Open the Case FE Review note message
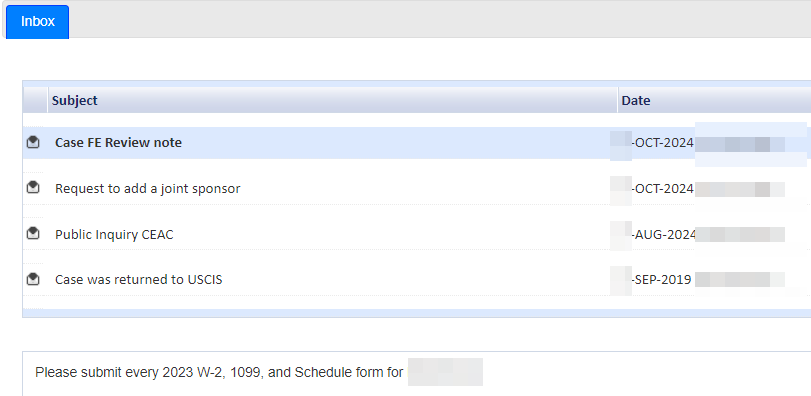Image resolution: width=811 pixels, height=396 pixels. pos(118,143)
